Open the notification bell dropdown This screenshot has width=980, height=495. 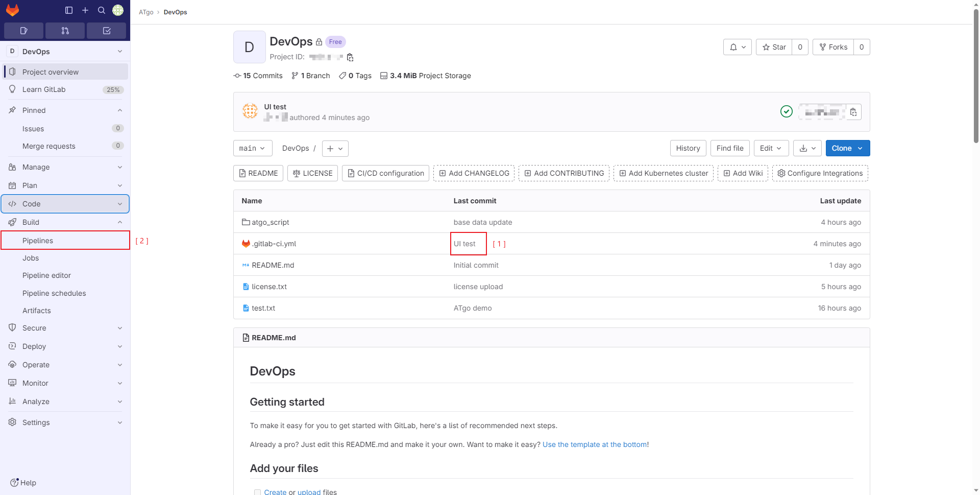click(738, 47)
